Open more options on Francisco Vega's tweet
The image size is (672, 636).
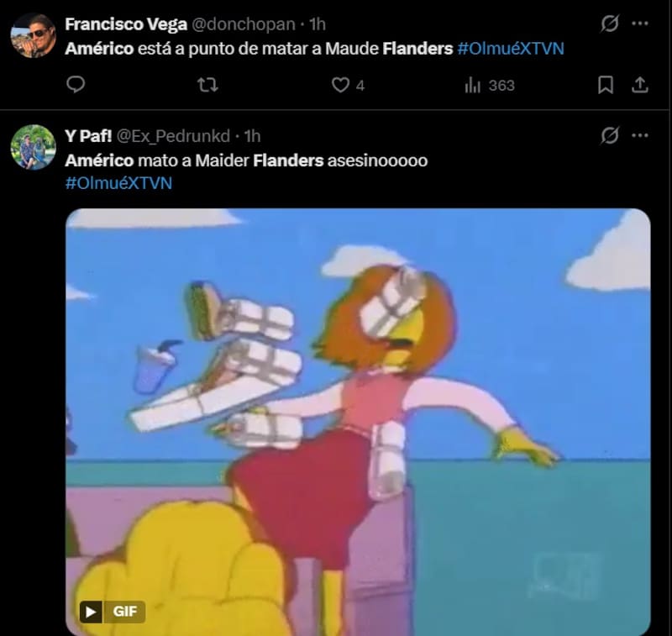click(640, 24)
